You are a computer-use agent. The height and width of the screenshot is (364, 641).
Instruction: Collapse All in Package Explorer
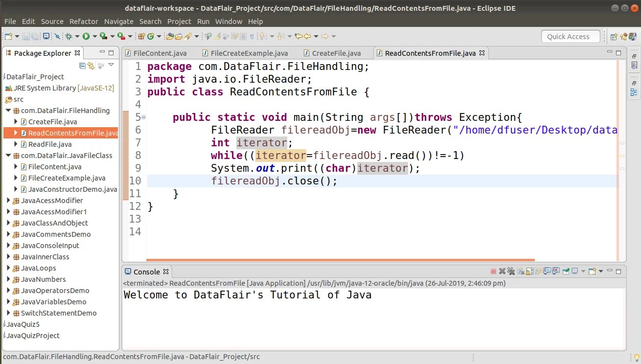[83, 66]
